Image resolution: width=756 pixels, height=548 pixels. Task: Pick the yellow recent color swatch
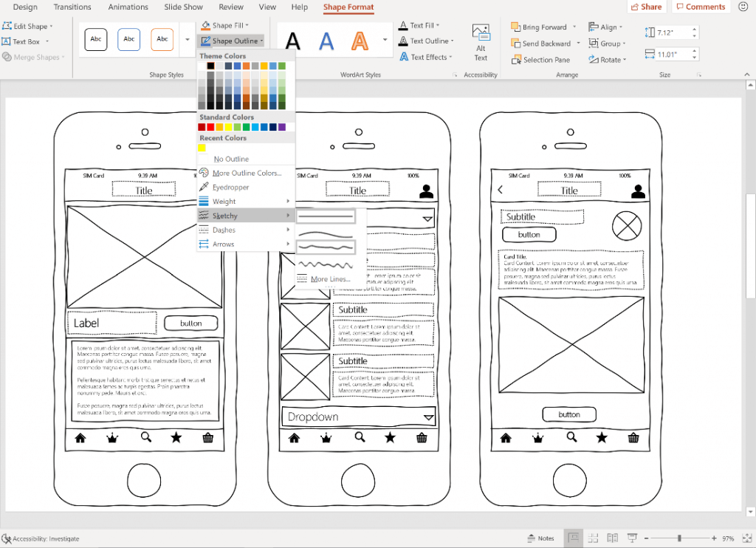point(202,148)
